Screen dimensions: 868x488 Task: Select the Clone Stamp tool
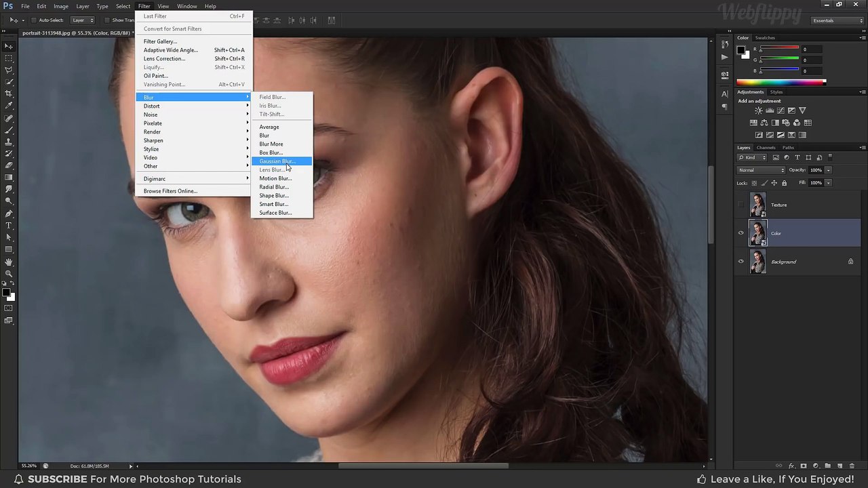[x=9, y=142]
